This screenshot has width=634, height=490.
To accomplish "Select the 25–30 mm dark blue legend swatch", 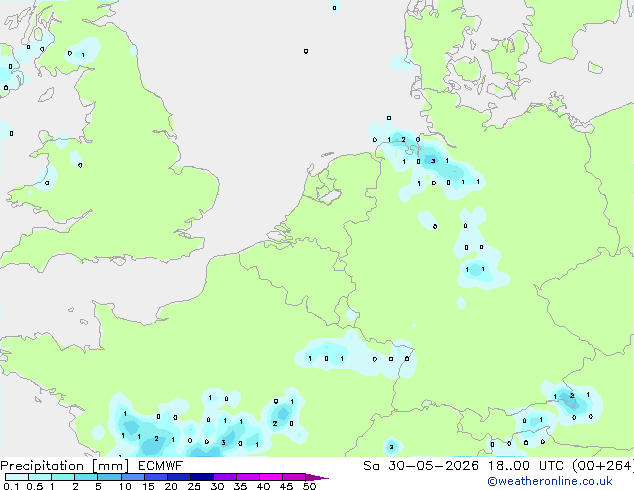I will [x=202, y=477].
